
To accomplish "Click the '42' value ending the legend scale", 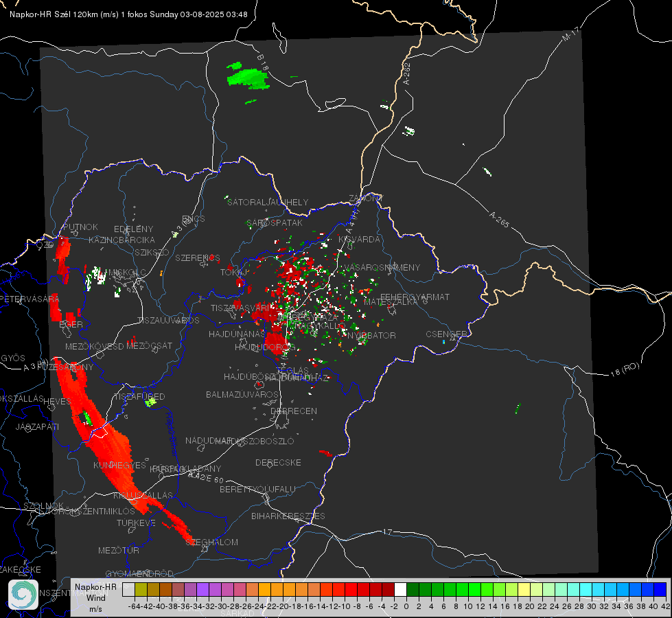I will [x=665, y=606].
